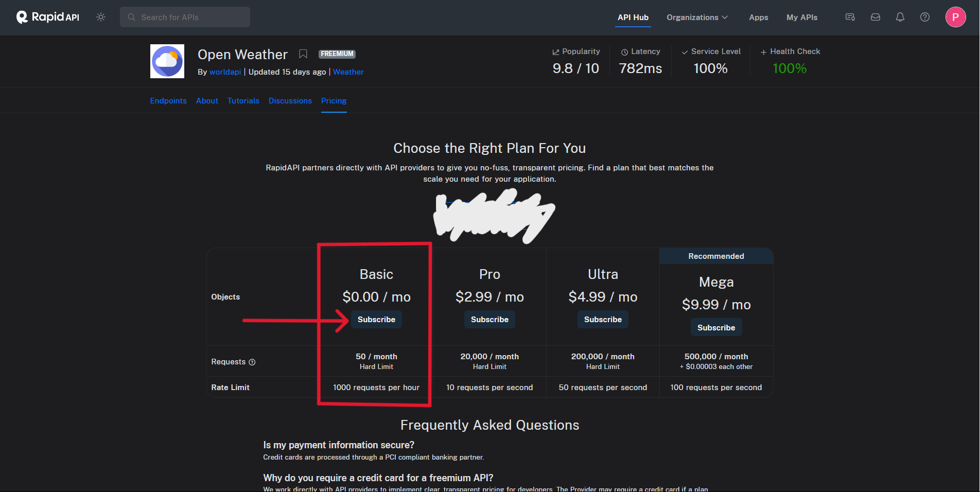Screen dimensions: 980x492
Task: Click the $4.99 / mo Ultra price
Action: tap(603, 297)
